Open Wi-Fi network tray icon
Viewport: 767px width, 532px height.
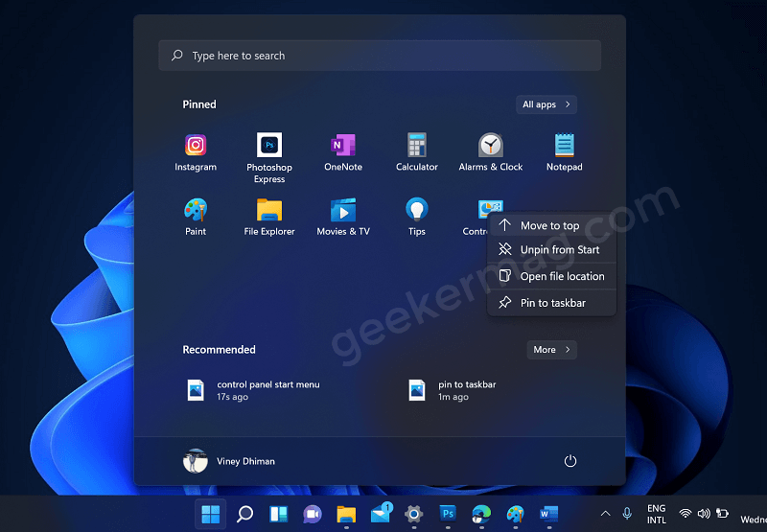click(x=686, y=514)
